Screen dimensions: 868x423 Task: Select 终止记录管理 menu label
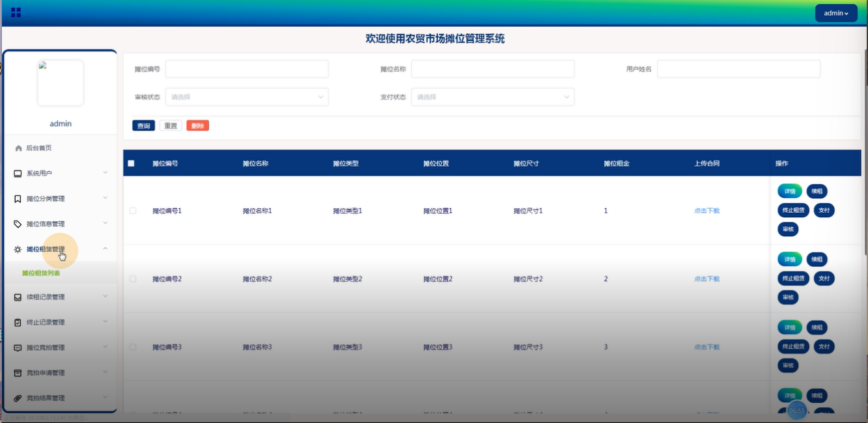click(46, 323)
